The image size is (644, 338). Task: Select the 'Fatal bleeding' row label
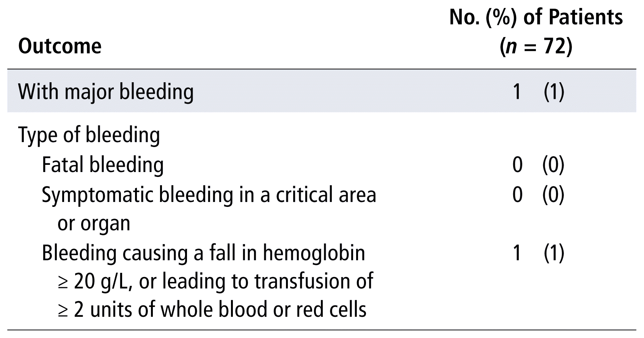pyautogui.click(x=103, y=165)
